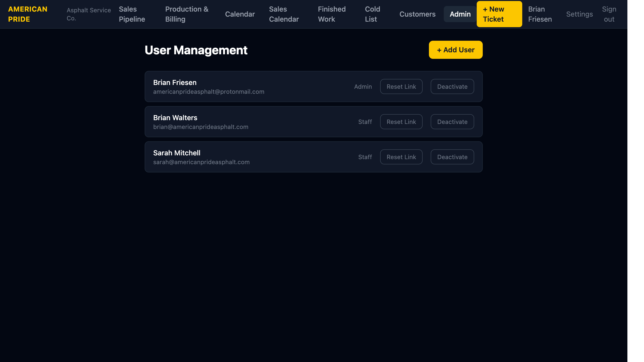This screenshot has width=644, height=362.
Task: Deactivate Brian Friesen's account
Action: pos(452,86)
